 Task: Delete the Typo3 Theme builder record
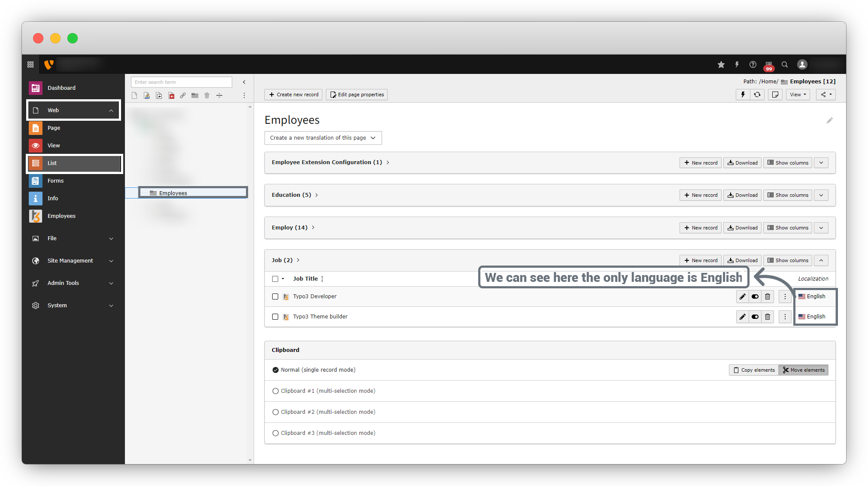tap(768, 317)
